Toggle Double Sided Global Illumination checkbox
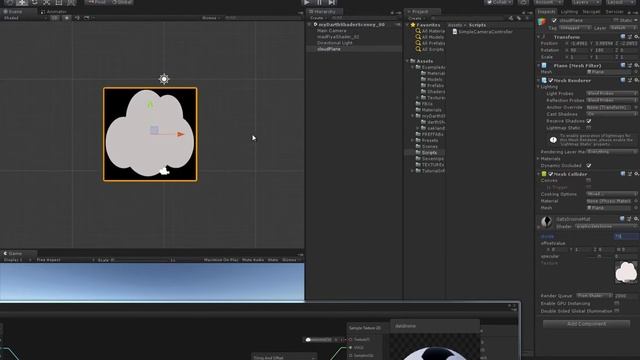Viewport: 640px width, 360px height. [x=617, y=311]
